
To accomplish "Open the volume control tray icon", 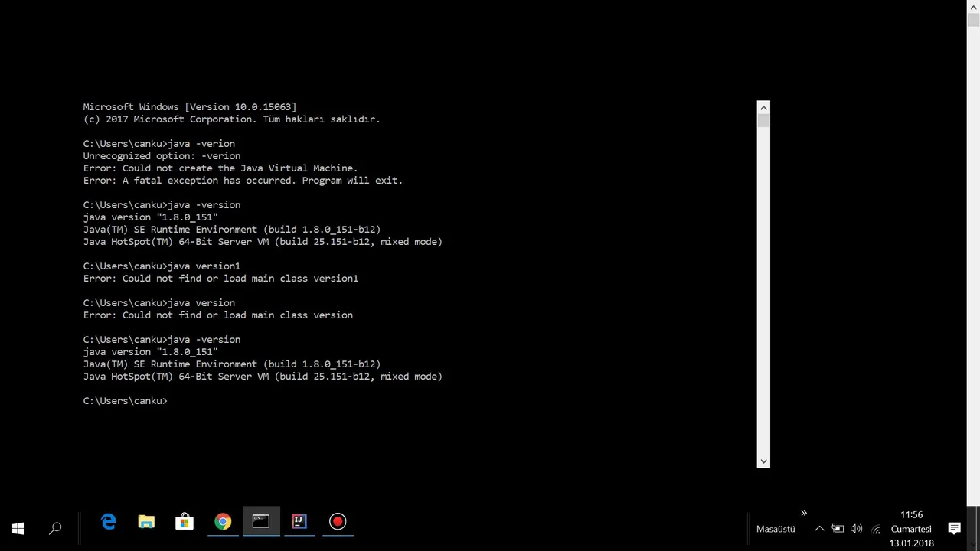I will [x=856, y=529].
